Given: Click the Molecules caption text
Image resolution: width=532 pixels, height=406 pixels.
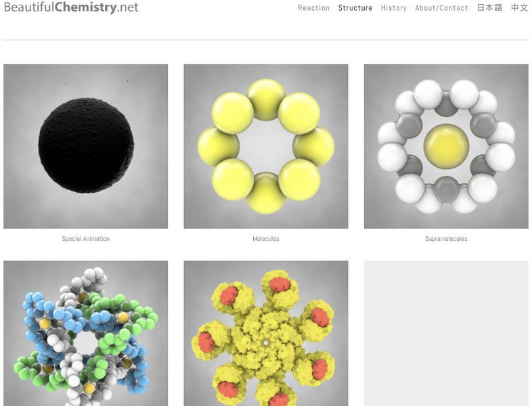Looking at the screenshot, I should pos(265,239).
